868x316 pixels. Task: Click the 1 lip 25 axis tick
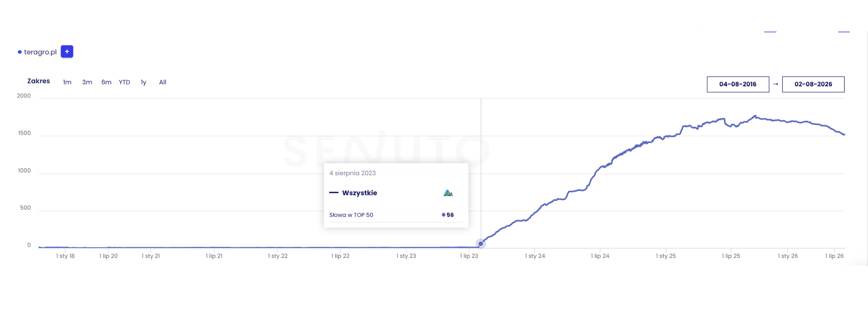[731, 256]
